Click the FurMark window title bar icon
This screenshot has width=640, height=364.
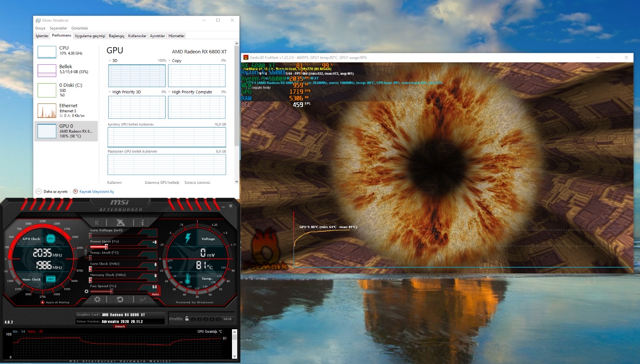(246, 58)
